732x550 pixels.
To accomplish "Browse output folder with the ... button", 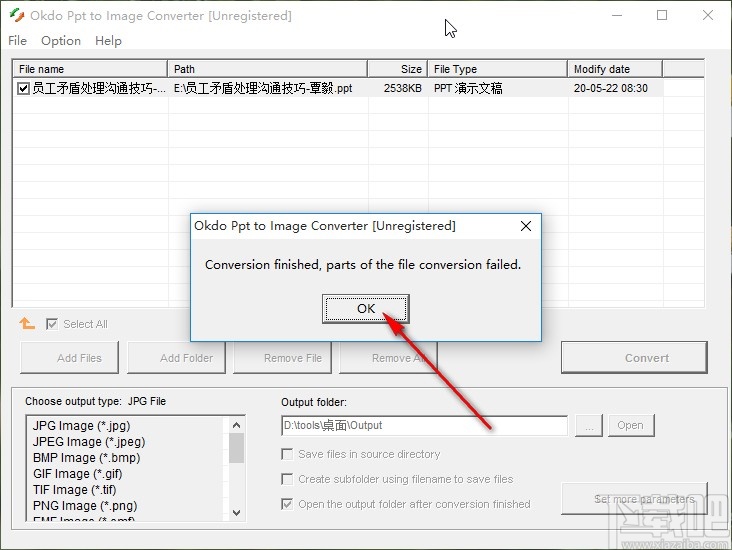I will pos(589,425).
